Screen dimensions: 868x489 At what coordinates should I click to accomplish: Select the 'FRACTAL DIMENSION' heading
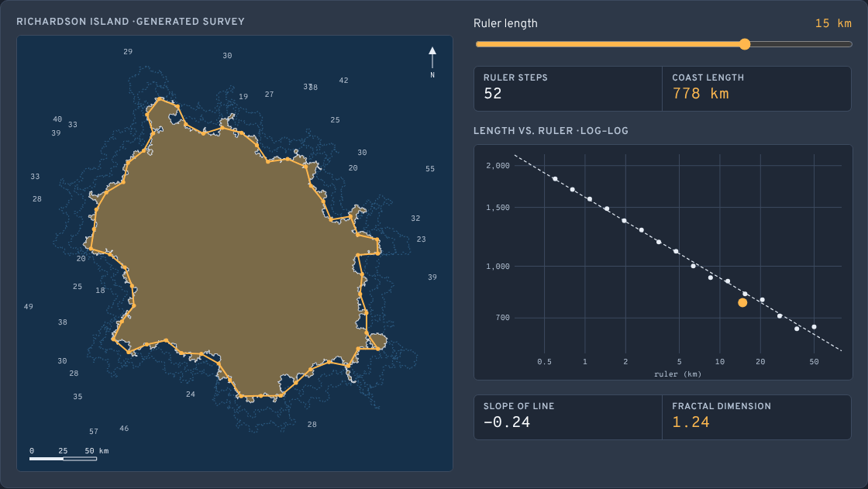pyautogui.click(x=722, y=406)
